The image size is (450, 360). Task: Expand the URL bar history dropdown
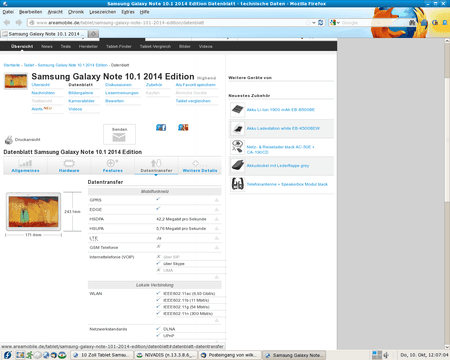(314, 23)
